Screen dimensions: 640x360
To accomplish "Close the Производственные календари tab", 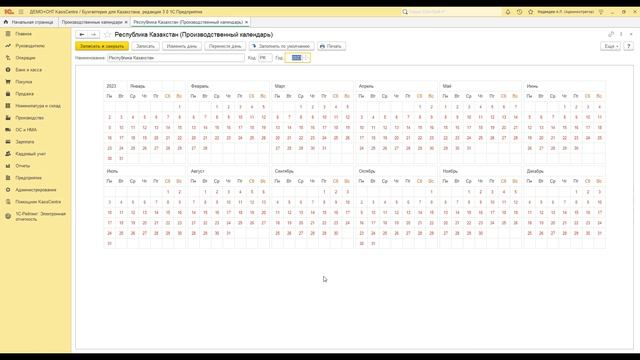I will coord(126,22).
